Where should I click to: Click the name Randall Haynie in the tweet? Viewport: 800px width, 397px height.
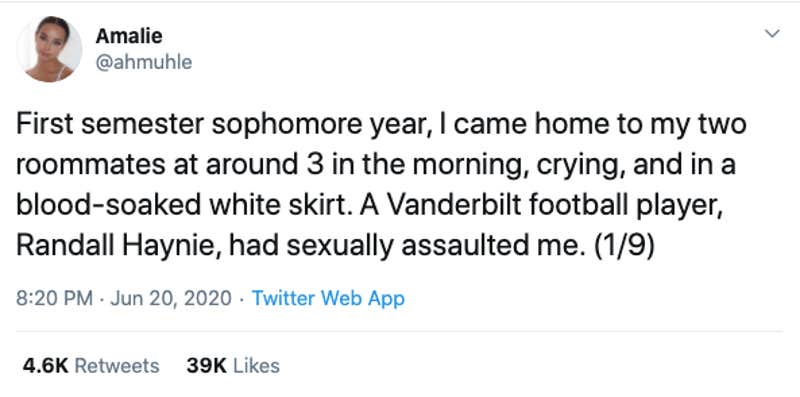point(120,247)
